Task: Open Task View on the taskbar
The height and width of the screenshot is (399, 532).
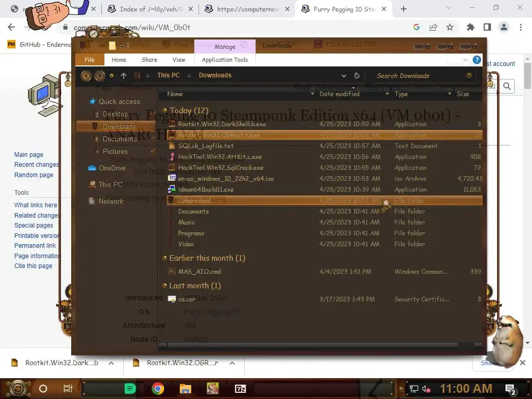Action: [x=68, y=389]
